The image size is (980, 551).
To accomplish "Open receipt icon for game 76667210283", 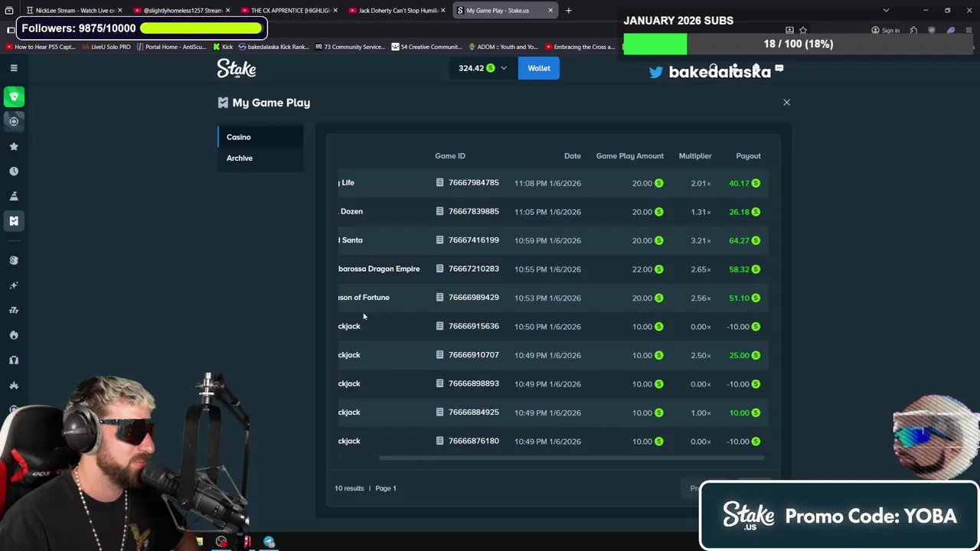I will click(439, 269).
